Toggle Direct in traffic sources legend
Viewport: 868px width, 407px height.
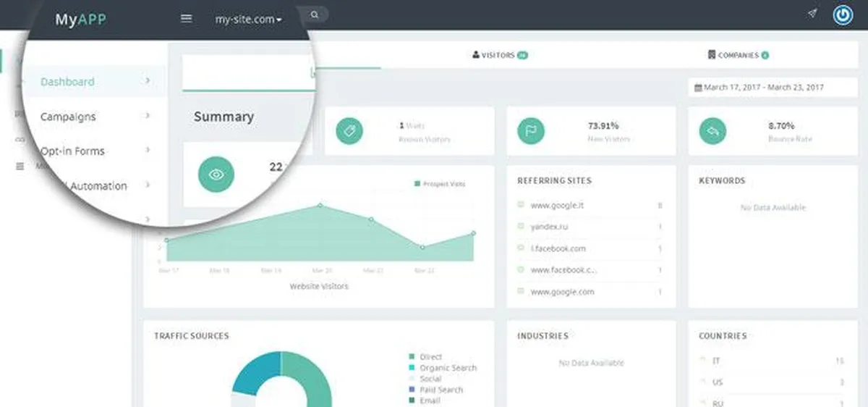(426, 357)
